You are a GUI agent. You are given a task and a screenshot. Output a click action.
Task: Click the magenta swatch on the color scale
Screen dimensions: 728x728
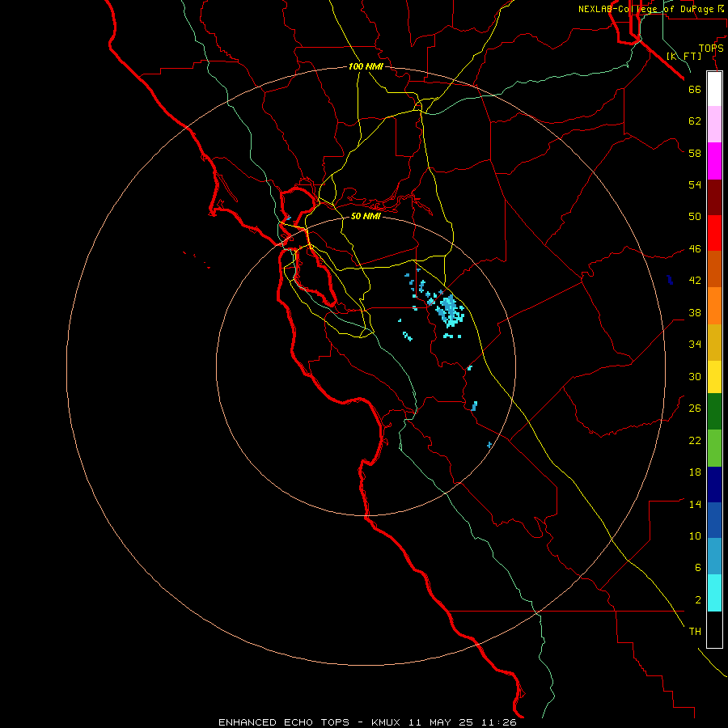(714, 161)
